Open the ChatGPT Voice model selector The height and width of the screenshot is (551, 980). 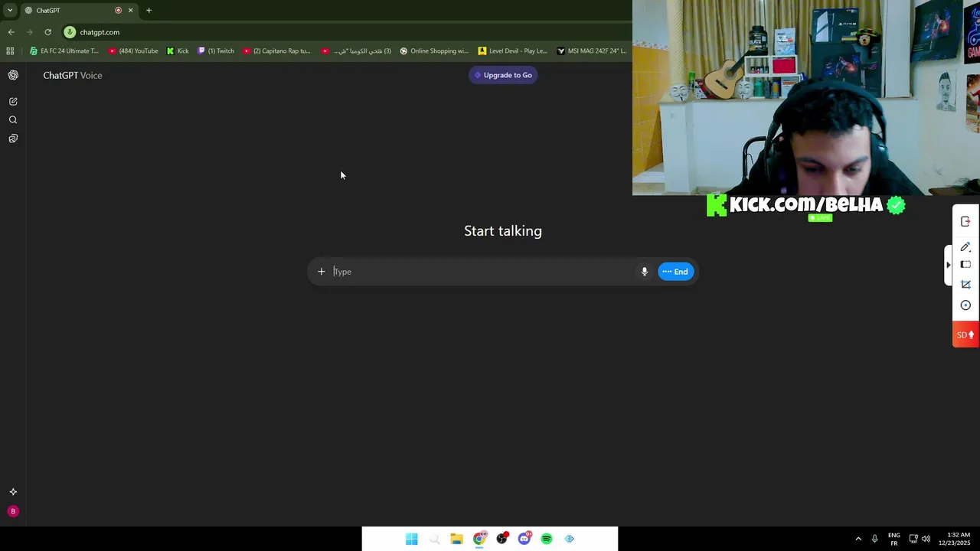coord(73,75)
